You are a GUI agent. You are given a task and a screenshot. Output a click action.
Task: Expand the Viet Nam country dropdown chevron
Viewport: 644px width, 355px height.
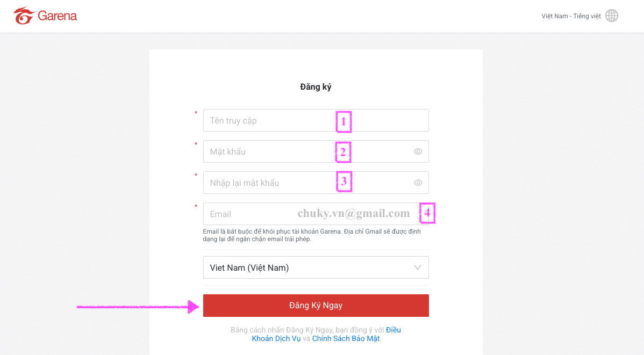[418, 267]
